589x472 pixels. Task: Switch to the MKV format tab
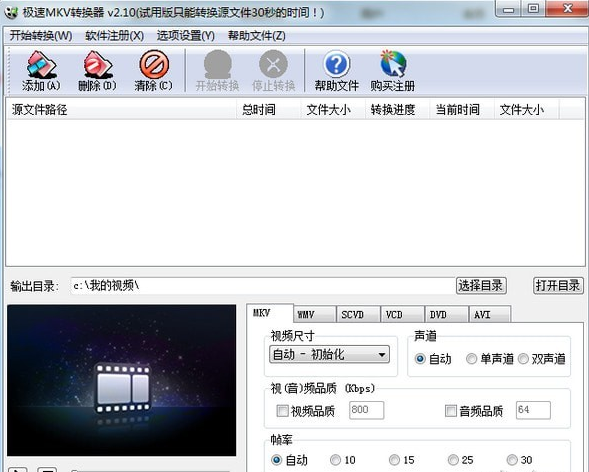pos(270,313)
